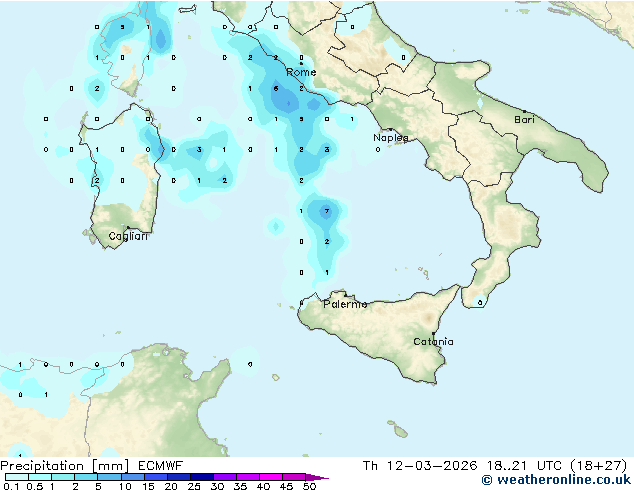Click the Bari city dot marker
634x490 pixels.
[524, 111]
